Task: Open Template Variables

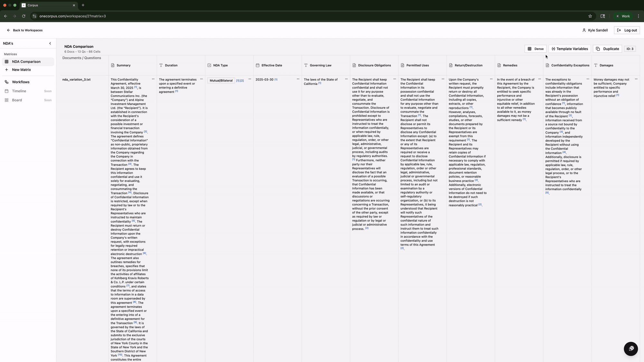Action: pos(570,49)
